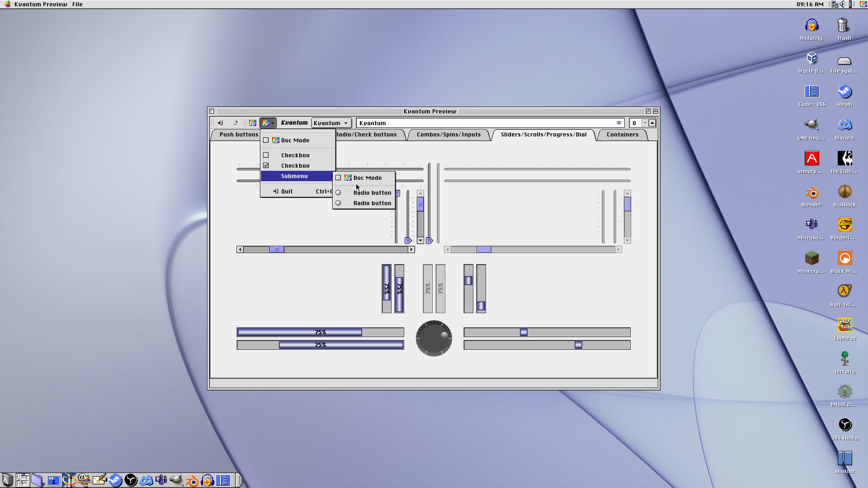Click the round dial knob
Image resolution: width=868 pixels, height=488 pixels.
click(434, 338)
